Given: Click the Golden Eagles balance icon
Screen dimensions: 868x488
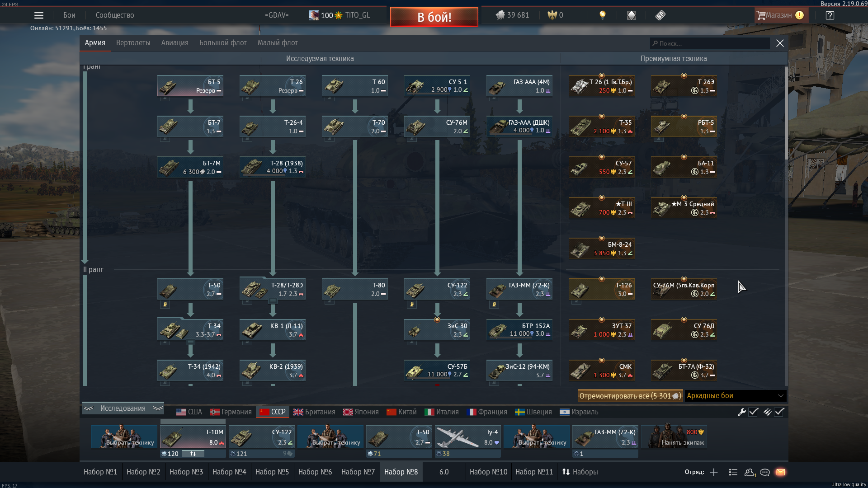Looking at the screenshot, I should [552, 15].
